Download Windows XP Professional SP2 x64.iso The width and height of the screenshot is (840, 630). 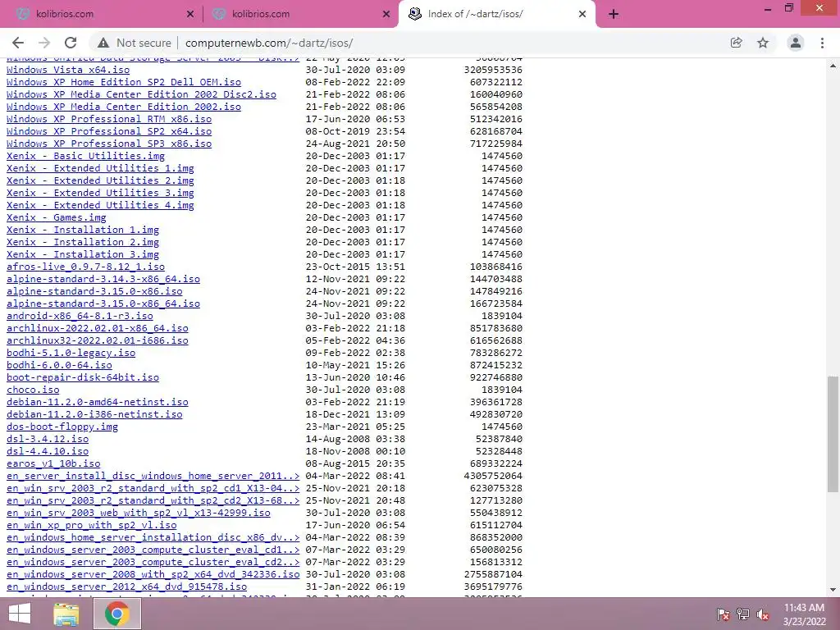[109, 131]
